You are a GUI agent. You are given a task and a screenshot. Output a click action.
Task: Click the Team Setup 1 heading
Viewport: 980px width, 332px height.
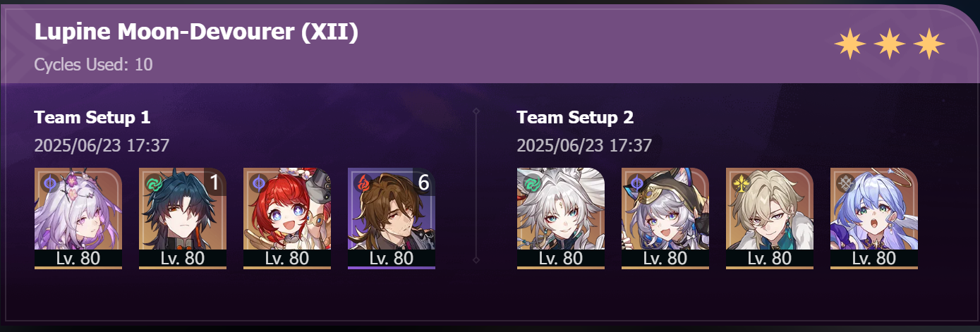click(92, 118)
